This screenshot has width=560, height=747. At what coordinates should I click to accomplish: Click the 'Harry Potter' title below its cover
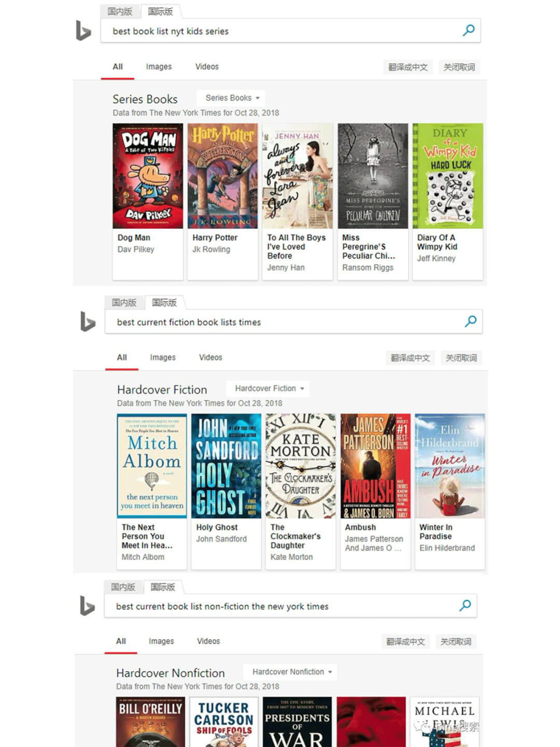(215, 238)
